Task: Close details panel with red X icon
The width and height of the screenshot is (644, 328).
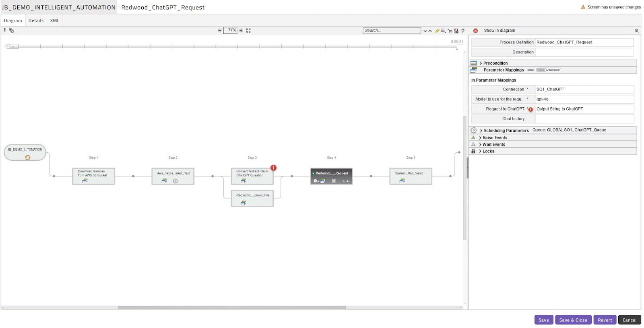Action: (x=475, y=31)
